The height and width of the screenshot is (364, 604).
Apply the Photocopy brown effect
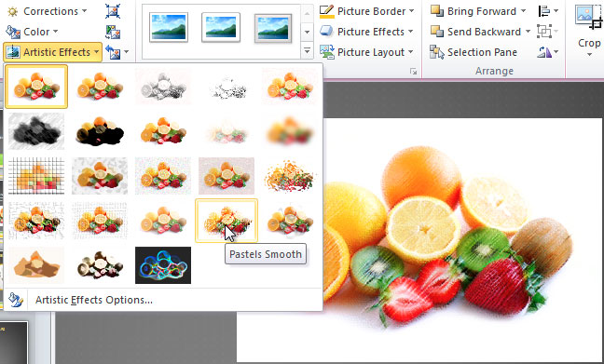[100, 265]
